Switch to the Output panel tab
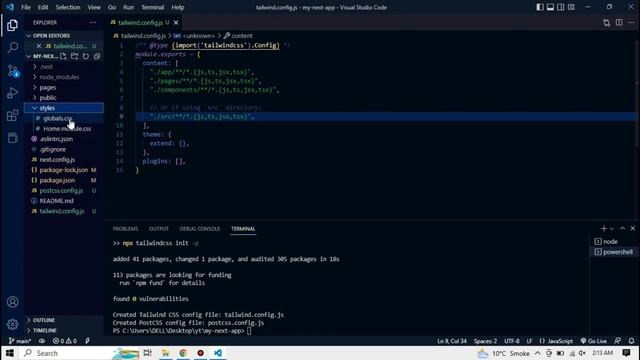The width and height of the screenshot is (640, 360). click(159, 229)
